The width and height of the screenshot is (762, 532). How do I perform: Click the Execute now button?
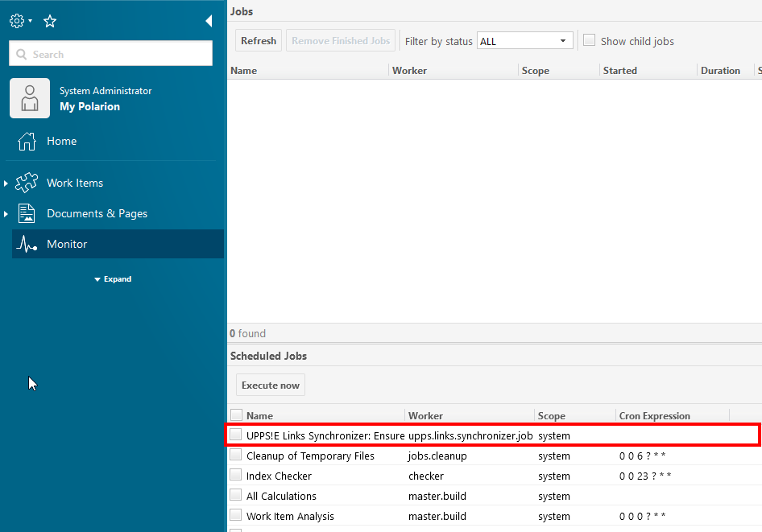(270, 385)
